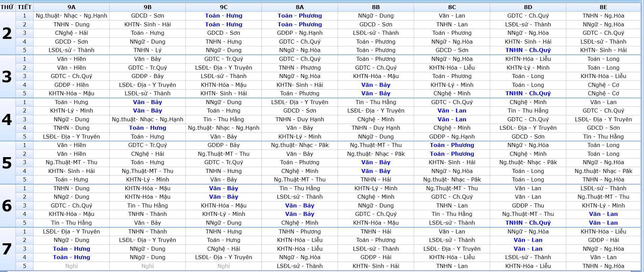Screen dimensions: 644x272
Task: Click the GDĐP - Thu cell in 8D
Action: [528, 205]
